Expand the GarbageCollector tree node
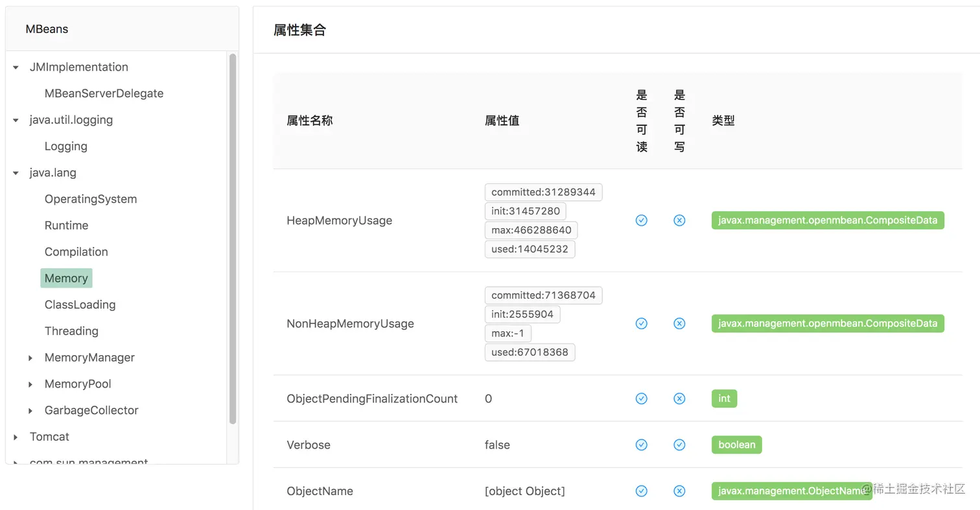 [x=30, y=411]
